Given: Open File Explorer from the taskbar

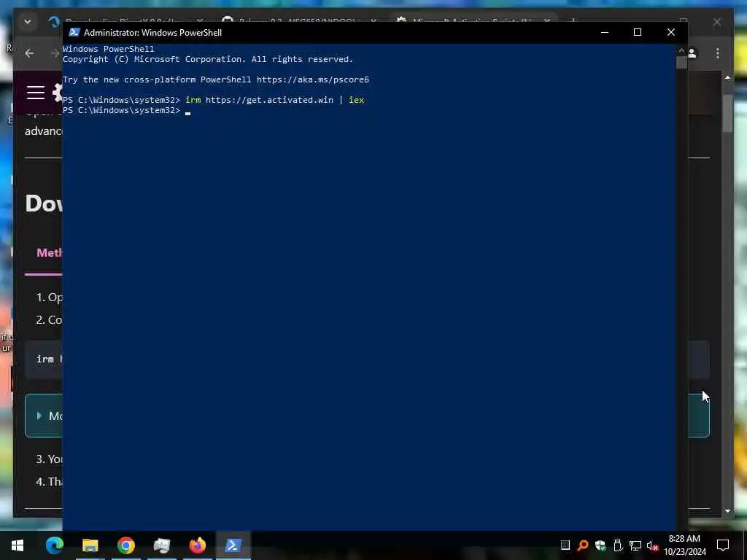Looking at the screenshot, I should point(90,545).
